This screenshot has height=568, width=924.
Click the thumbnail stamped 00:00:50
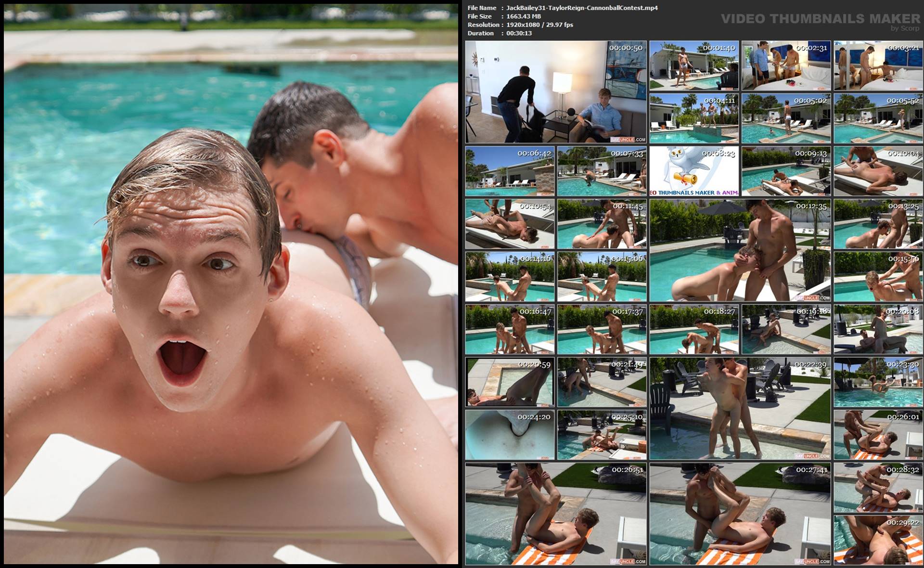coord(555,91)
